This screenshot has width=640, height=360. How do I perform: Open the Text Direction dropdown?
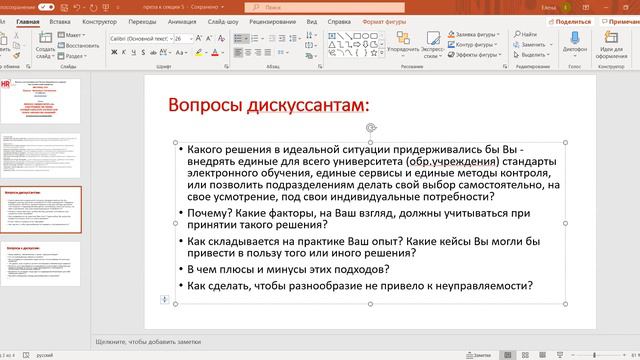coord(310,35)
